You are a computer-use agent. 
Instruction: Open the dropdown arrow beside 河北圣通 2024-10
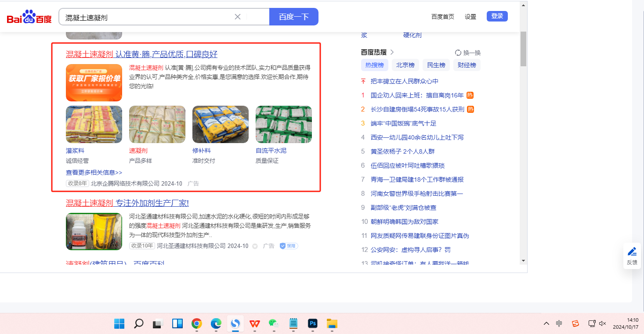pos(255,246)
